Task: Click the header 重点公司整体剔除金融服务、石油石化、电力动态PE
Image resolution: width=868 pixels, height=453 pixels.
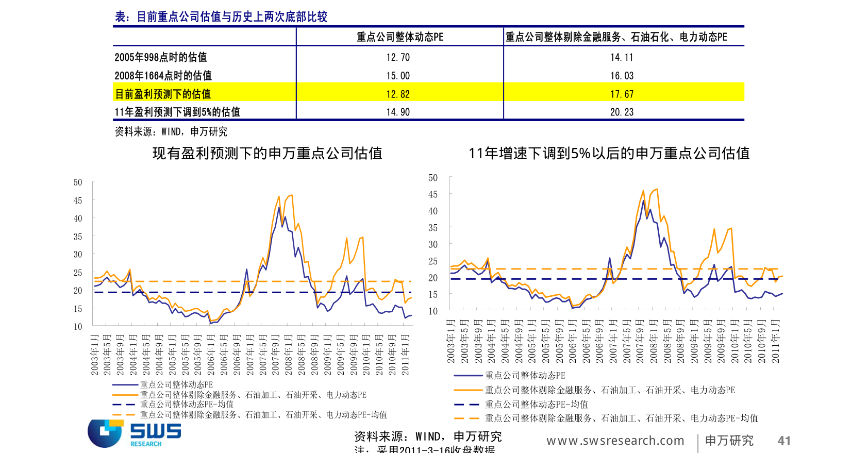Action: point(616,37)
